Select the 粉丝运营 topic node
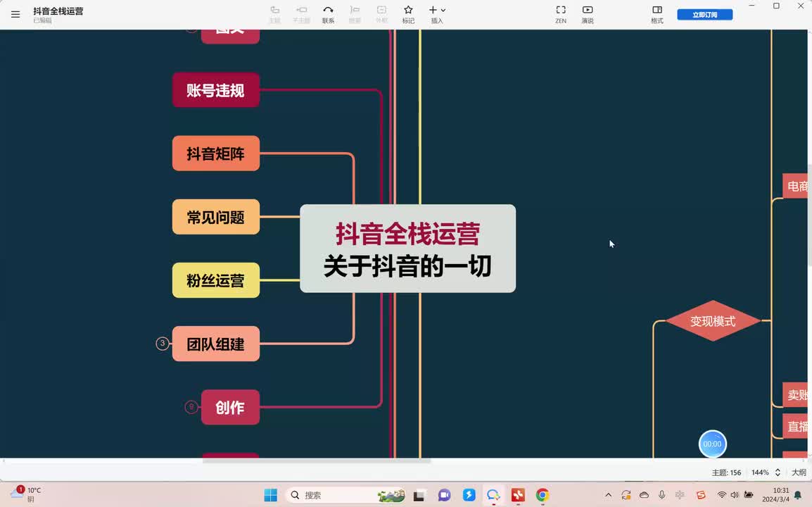812x507 pixels. pyautogui.click(x=216, y=280)
